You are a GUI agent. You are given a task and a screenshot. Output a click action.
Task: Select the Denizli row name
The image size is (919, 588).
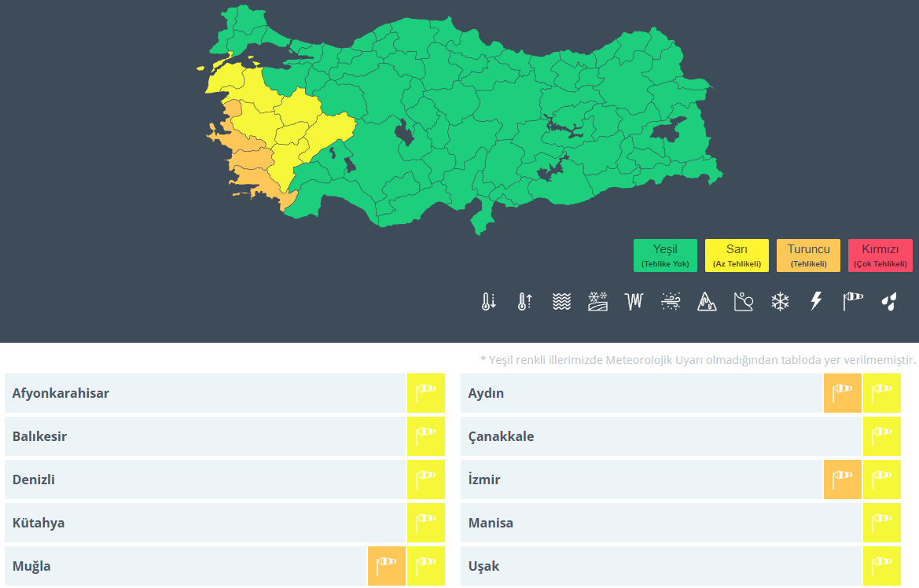(33, 480)
